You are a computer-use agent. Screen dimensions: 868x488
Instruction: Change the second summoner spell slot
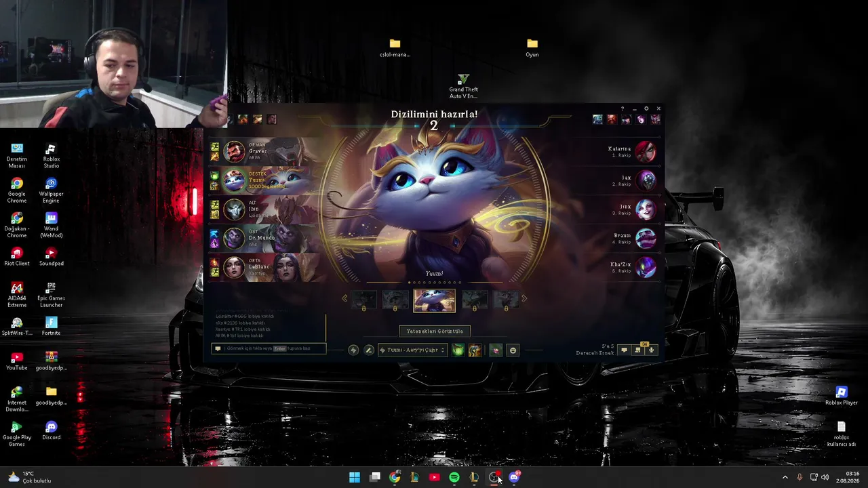point(475,350)
